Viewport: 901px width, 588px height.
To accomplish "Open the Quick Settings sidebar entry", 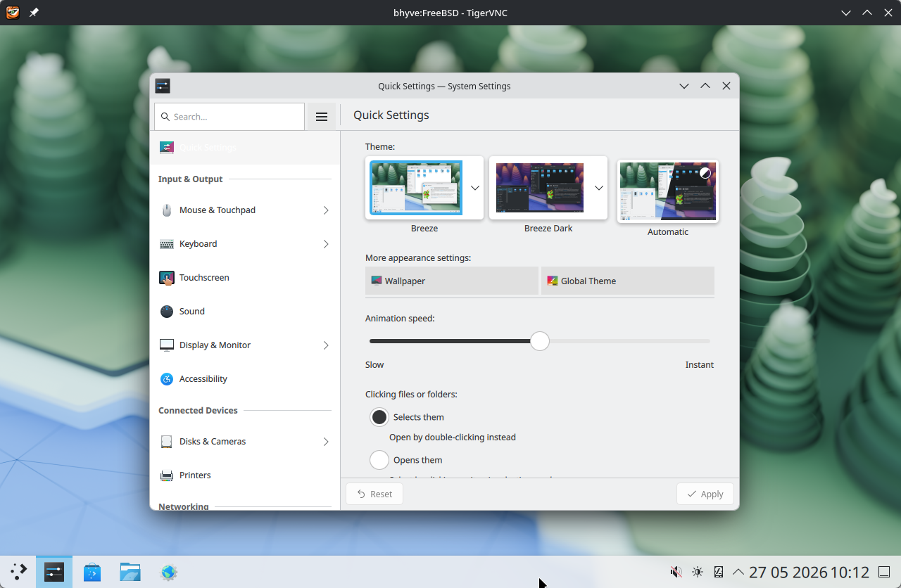I will (x=245, y=148).
